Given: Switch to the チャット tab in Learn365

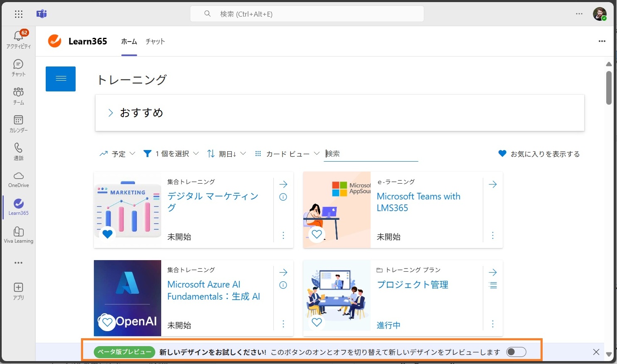Looking at the screenshot, I should click(155, 41).
